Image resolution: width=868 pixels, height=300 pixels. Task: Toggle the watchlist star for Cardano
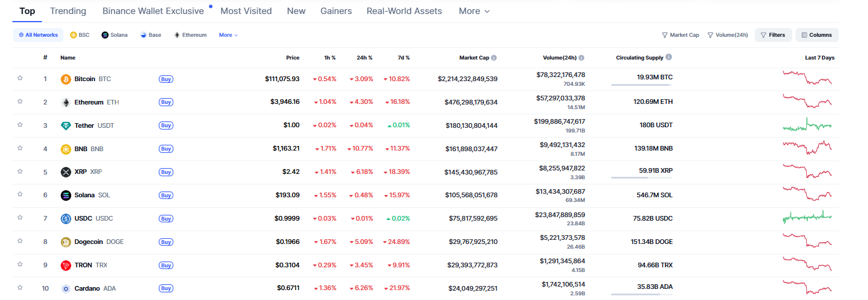[x=20, y=288]
